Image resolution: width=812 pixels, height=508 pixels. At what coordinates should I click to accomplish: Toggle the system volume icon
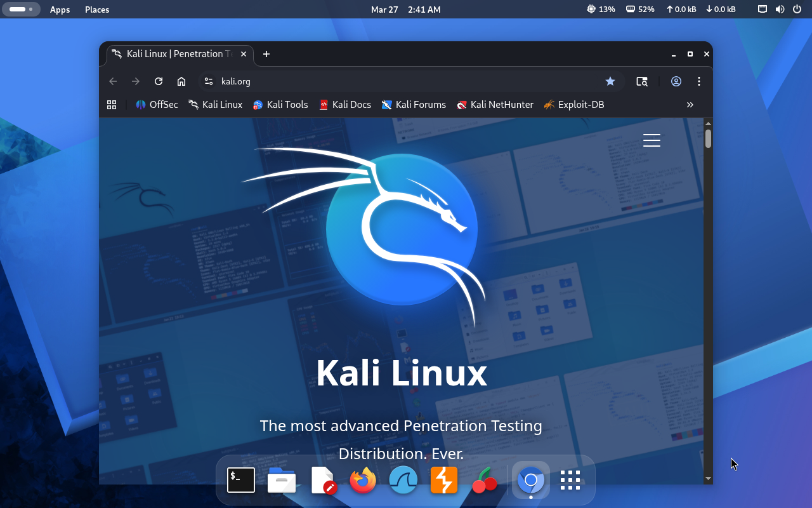pos(780,10)
